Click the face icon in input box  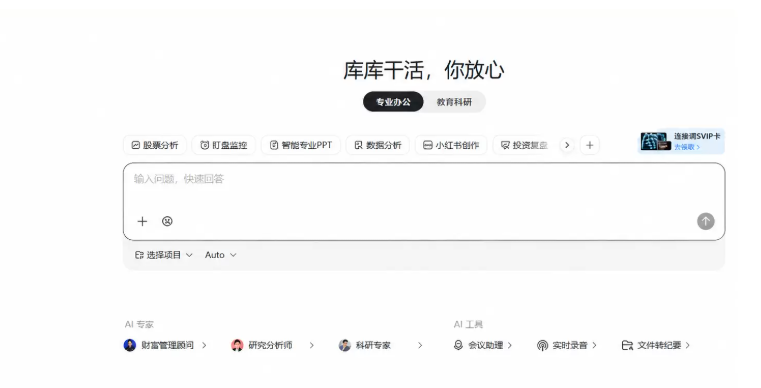pos(167,221)
